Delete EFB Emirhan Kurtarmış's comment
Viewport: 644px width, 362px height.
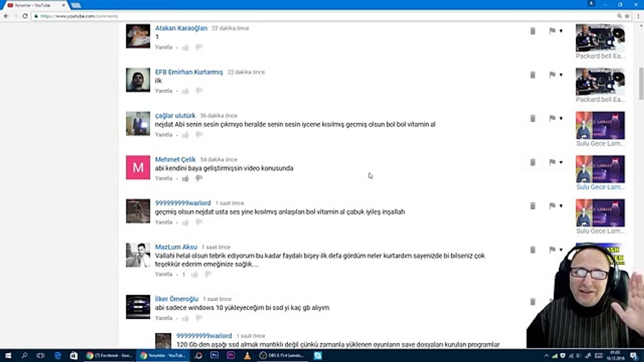click(x=533, y=75)
